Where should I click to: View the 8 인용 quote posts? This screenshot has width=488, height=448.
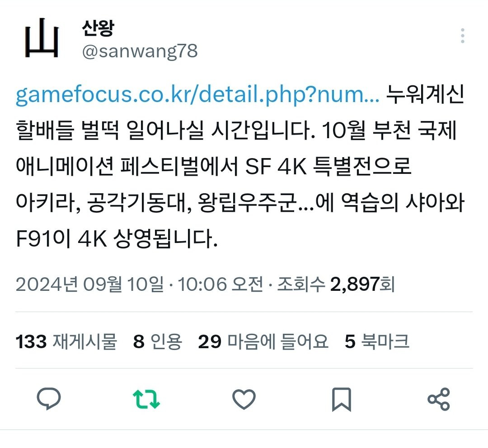158,341
